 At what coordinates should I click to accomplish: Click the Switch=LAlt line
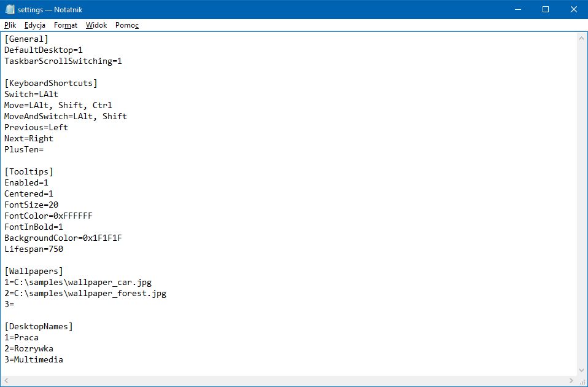[x=31, y=94]
